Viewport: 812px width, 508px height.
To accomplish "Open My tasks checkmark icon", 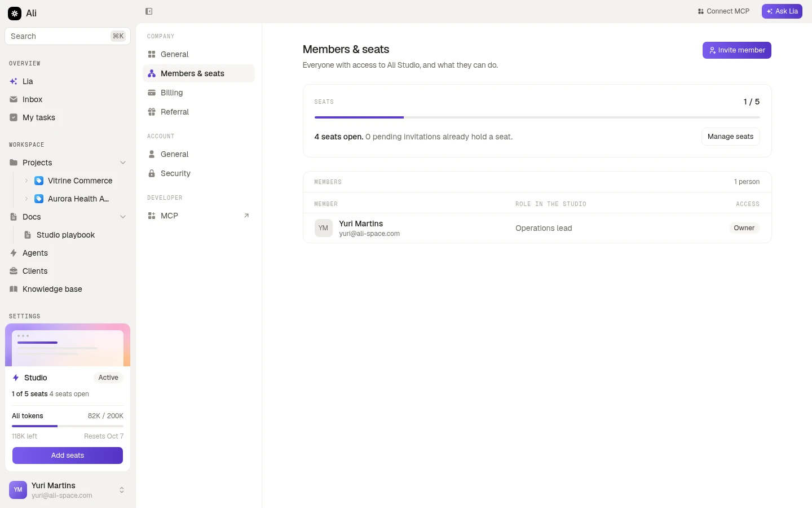I will tap(14, 117).
